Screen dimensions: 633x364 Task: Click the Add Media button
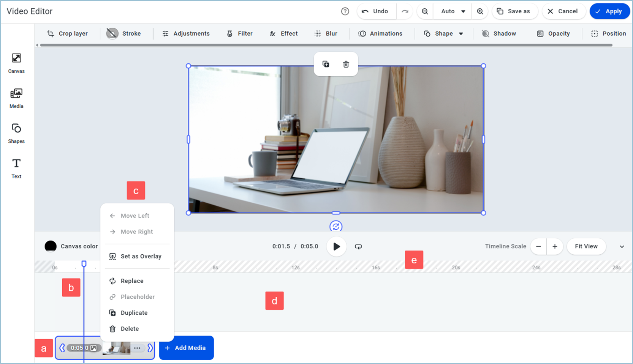pos(186,348)
